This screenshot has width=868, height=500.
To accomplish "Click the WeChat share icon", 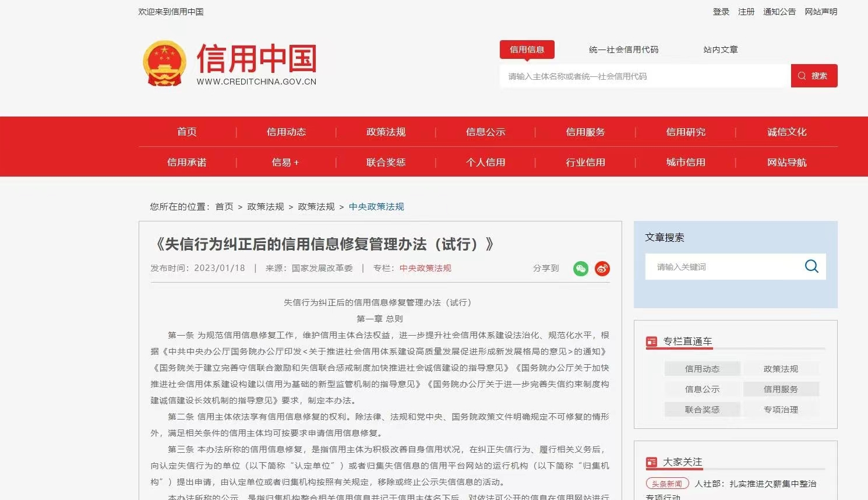I will 580,269.
